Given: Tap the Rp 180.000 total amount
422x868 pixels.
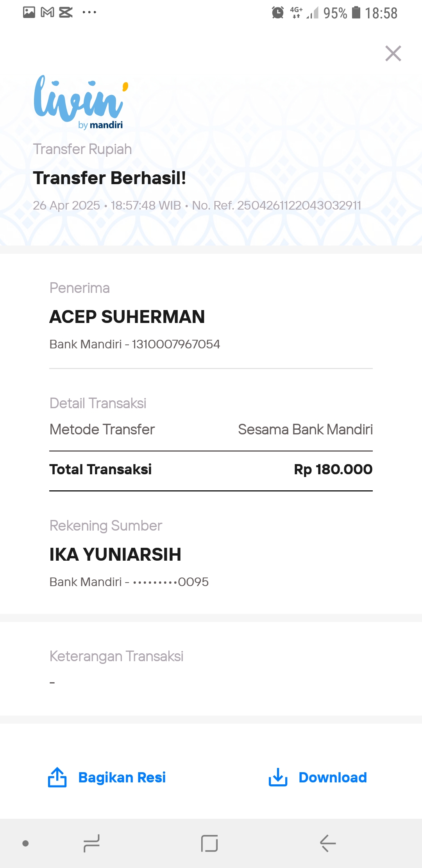Looking at the screenshot, I should (333, 469).
